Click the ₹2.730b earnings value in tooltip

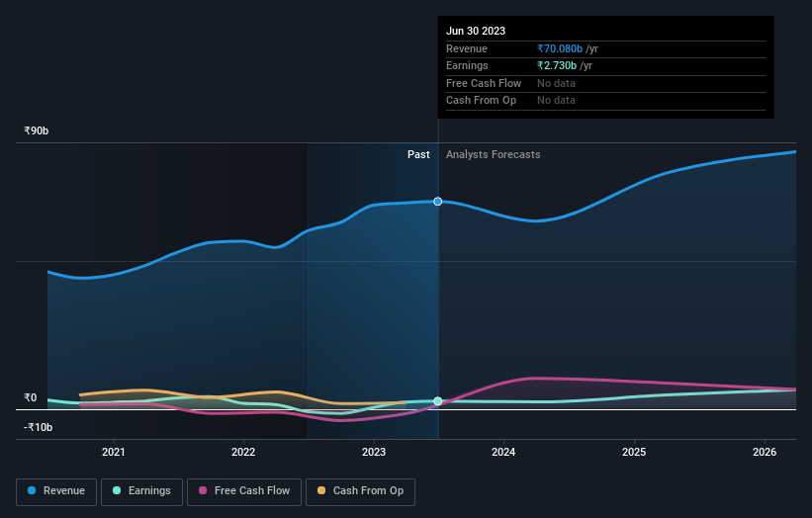pyautogui.click(x=557, y=65)
